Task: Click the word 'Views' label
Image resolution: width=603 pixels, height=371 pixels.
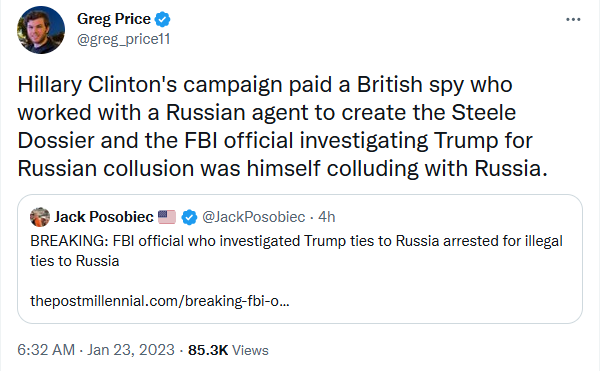Action: (x=250, y=350)
